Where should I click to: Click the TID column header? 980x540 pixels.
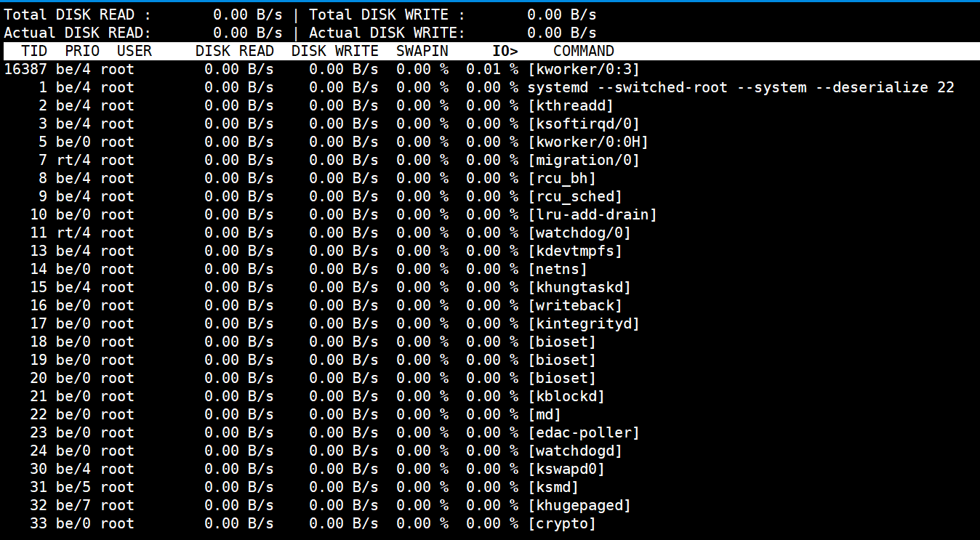34,51
